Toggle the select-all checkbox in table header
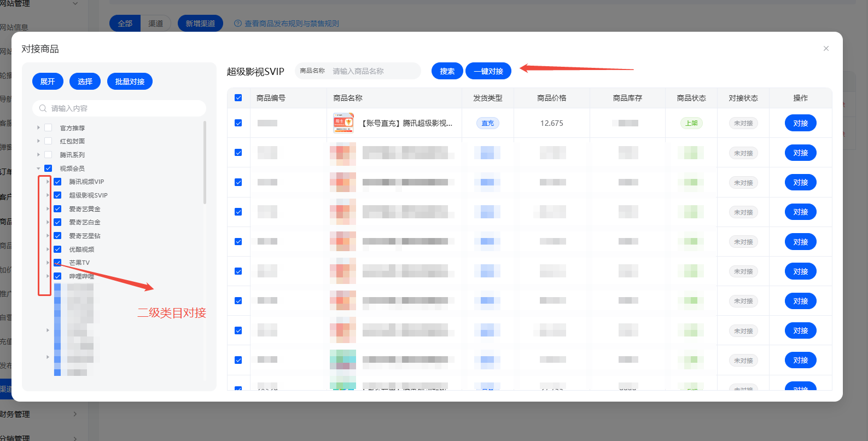Viewport: 868px width, 441px height. coord(238,98)
